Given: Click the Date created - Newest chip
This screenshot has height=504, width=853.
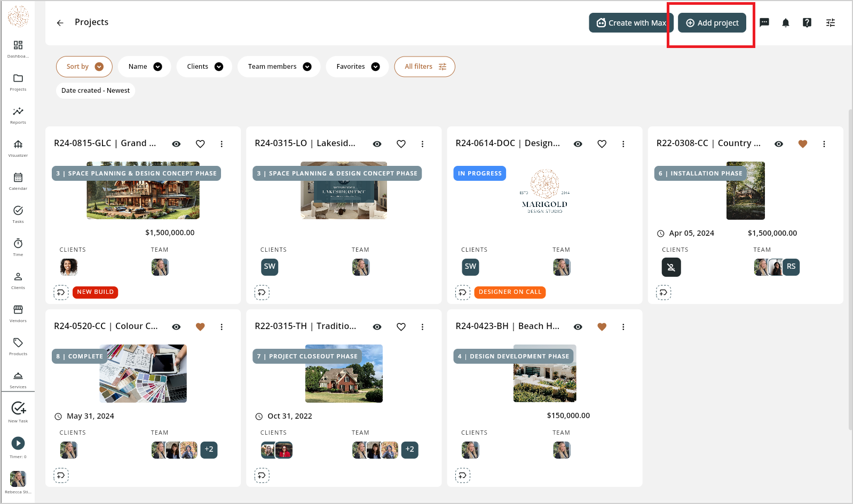Looking at the screenshot, I should [x=96, y=91].
